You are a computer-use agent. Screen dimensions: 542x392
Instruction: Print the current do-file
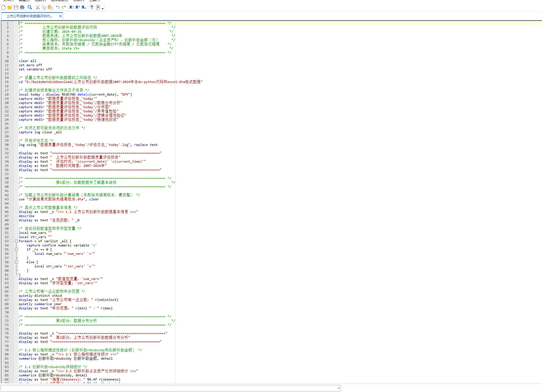(22, 7)
